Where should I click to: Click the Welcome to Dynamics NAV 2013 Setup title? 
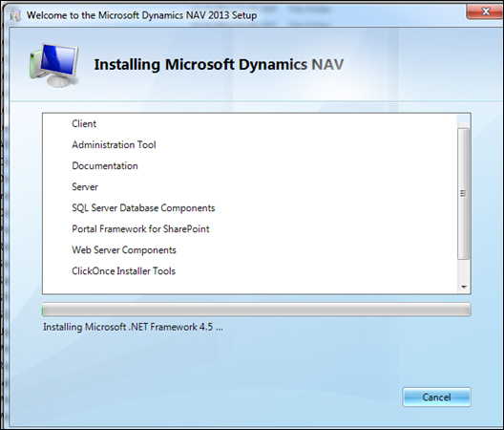coord(141,15)
